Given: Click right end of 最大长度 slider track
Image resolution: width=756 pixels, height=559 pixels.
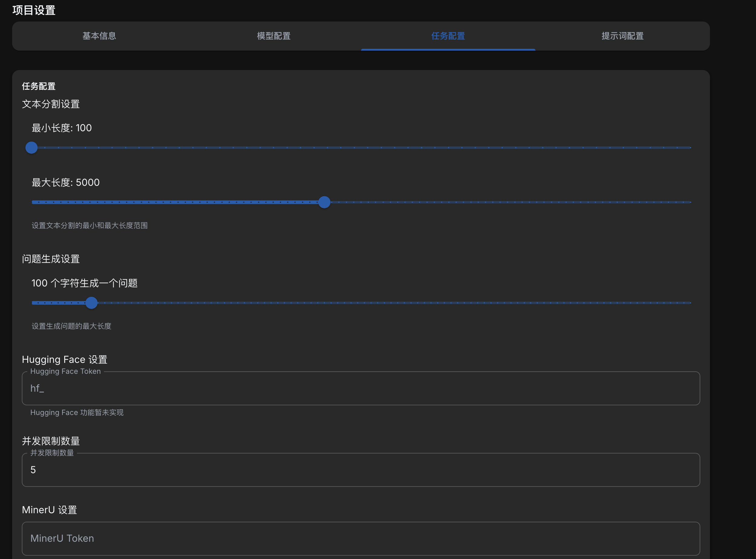Looking at the screenshot, I should coord(689,202).
